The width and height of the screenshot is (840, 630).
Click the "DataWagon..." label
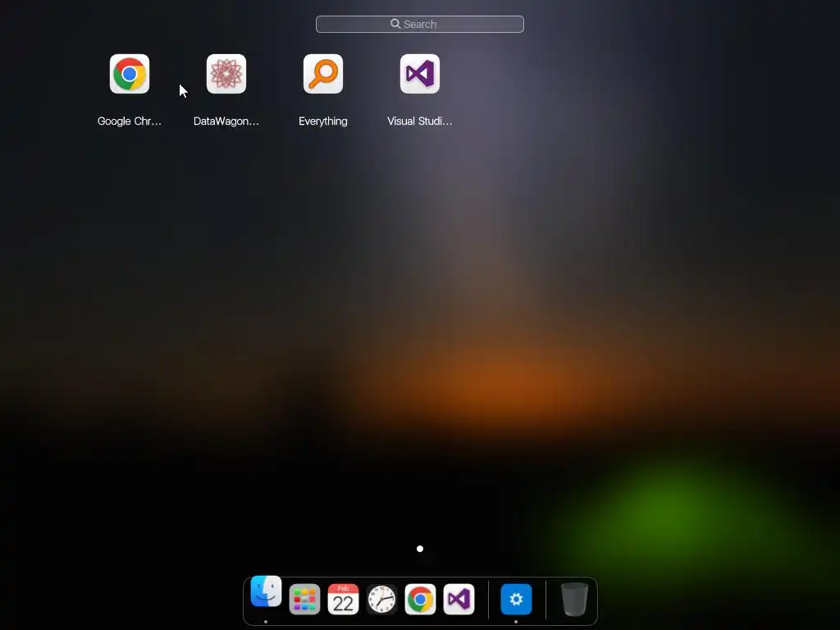[226, 121]
